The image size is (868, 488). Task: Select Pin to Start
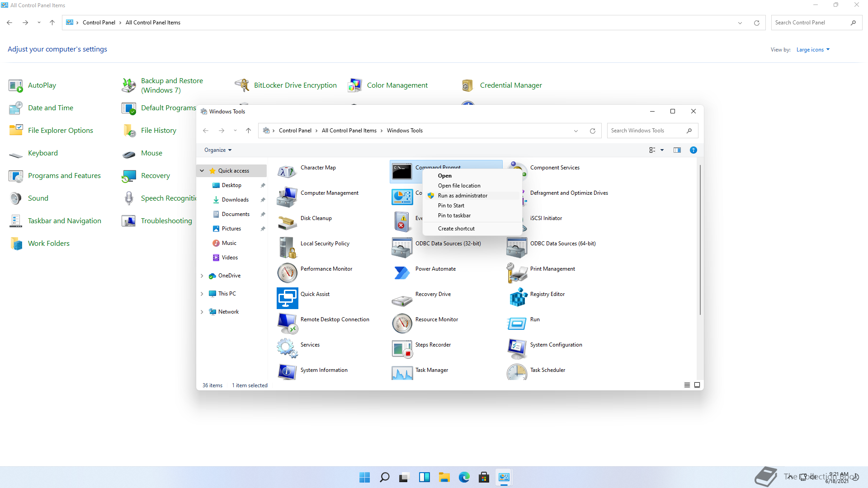[x=472, y=206]
